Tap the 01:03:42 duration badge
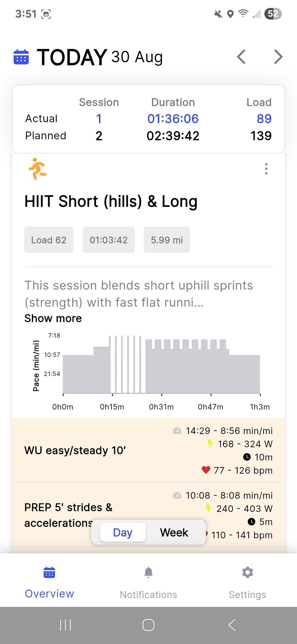 click(109, 240)
